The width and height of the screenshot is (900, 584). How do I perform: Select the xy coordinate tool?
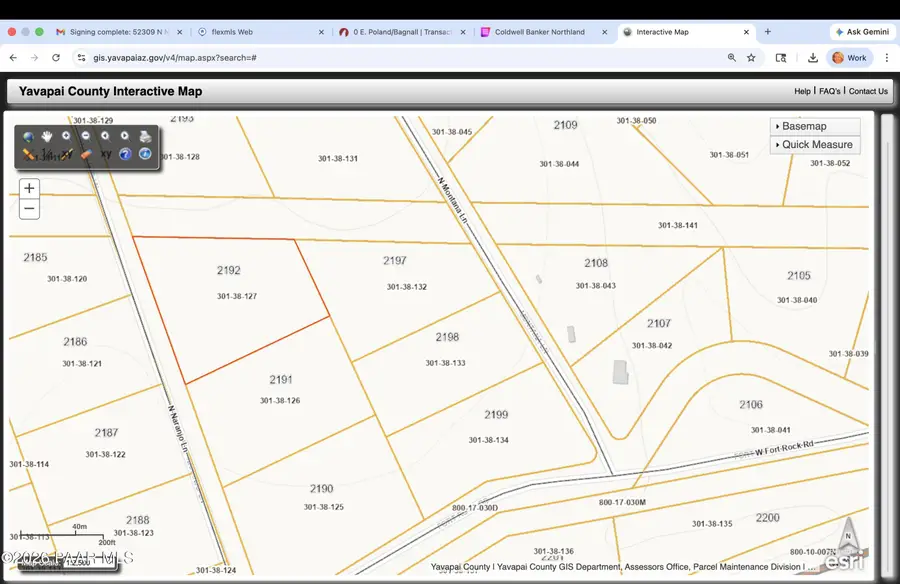click(106, 154)
